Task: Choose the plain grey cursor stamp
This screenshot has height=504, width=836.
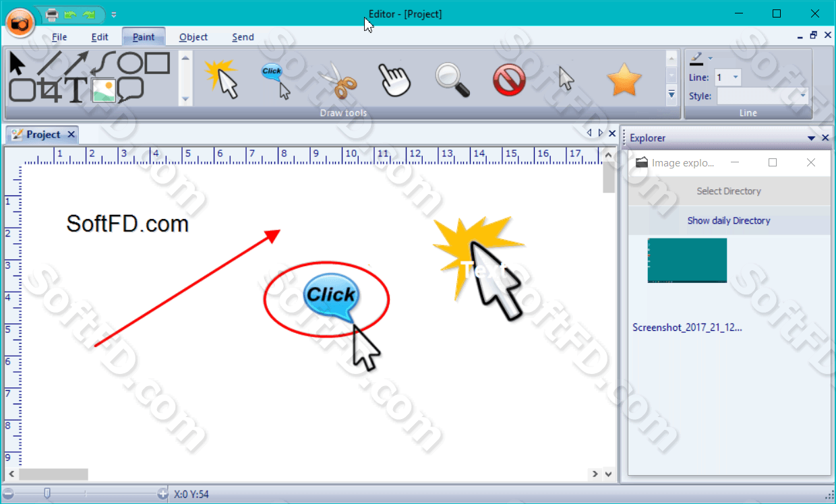Action: (567, 79)
